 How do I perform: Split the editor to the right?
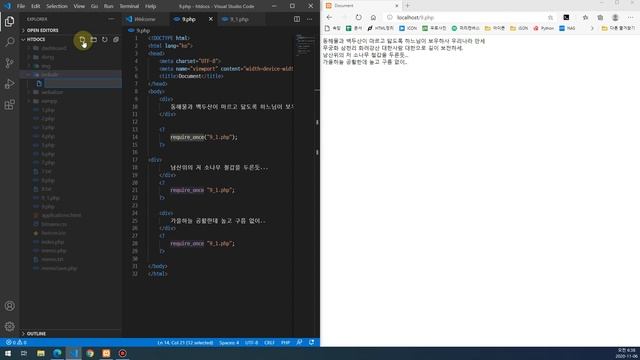297,19
